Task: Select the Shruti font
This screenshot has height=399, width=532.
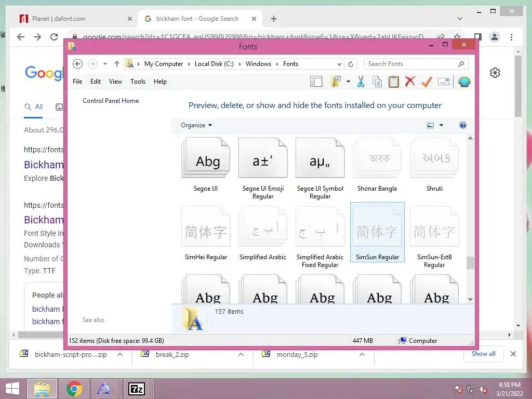Action: [x=434, y=165]
